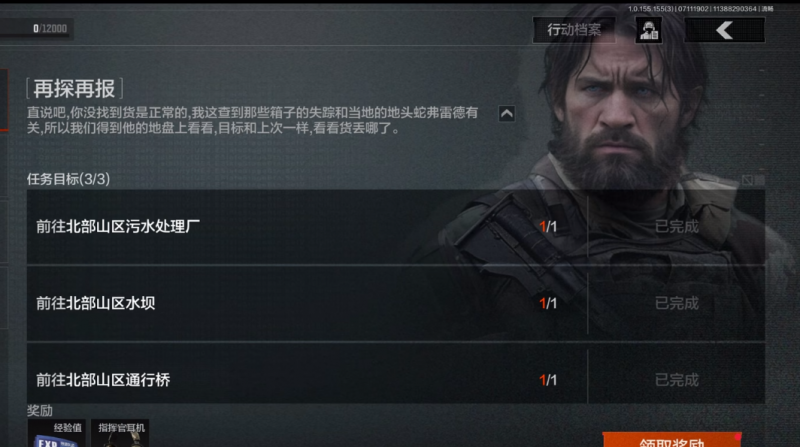Select the 指挥官耳机 headset reward
Screen dimensions: 800x447
click(120, 433)
